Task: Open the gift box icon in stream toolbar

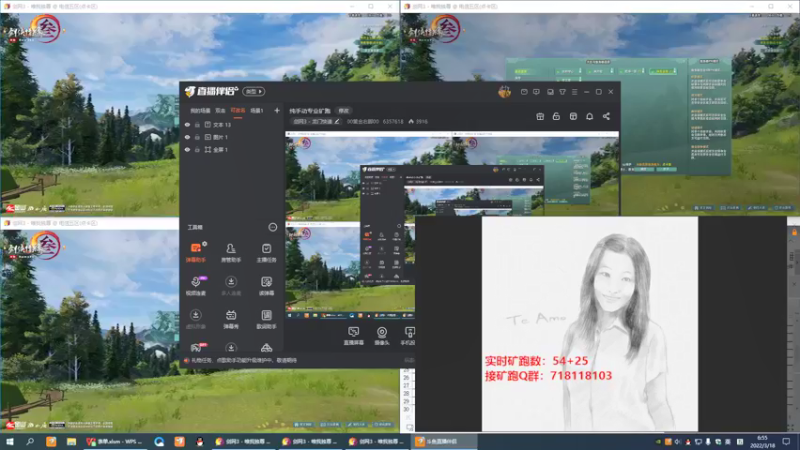Action: pyautogui.click(x=540, y=116)
